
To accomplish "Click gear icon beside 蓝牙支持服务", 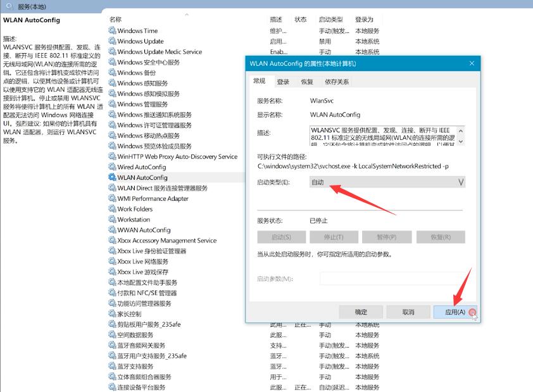I will click(x=112, y=366).
